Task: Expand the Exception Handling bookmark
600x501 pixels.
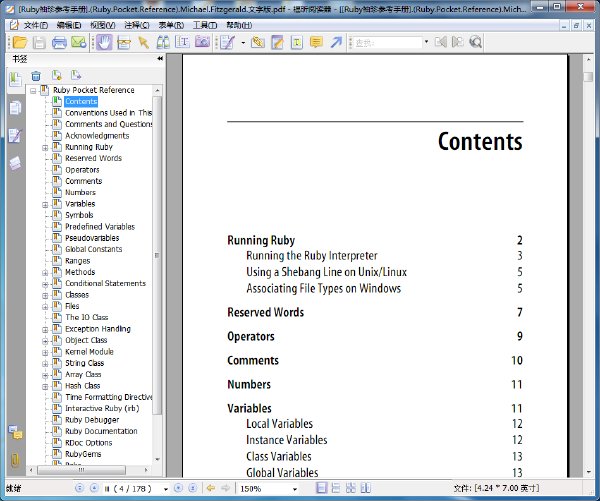Action: click(x=45, y=330)
